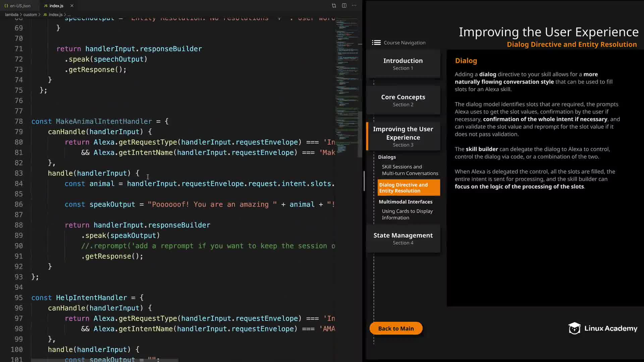This screenshot has width=644, height=362.
Task: Open the editor More Actions ellipsis
Action: pyautogui.click(x=354, y=6)
